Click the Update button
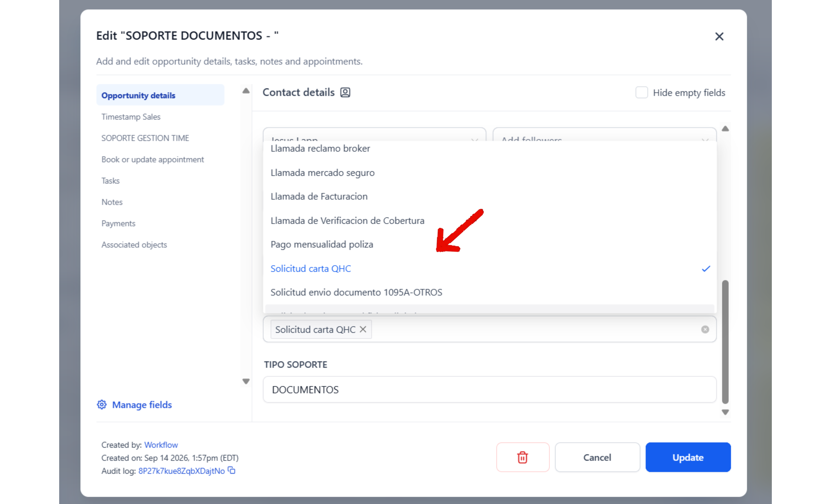 (688, 457)
